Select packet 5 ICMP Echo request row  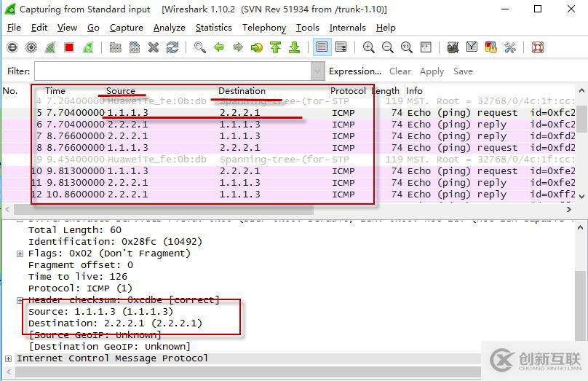(x=288, y=113)
